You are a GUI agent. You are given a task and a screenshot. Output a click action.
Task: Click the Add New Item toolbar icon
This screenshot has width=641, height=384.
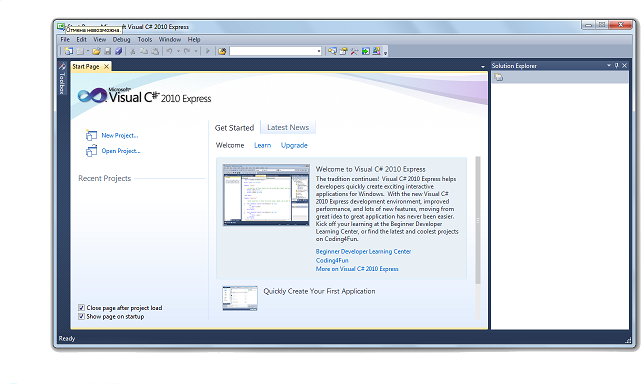tap(80, 51)
